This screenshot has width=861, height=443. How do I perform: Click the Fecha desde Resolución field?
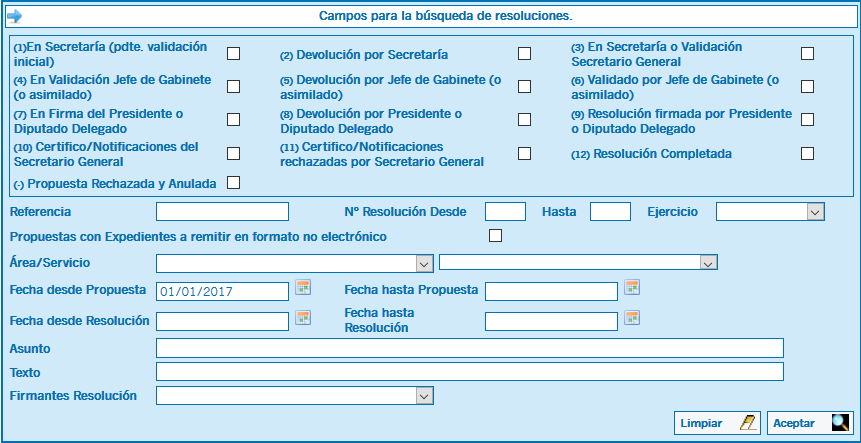[x=222, y=322]
